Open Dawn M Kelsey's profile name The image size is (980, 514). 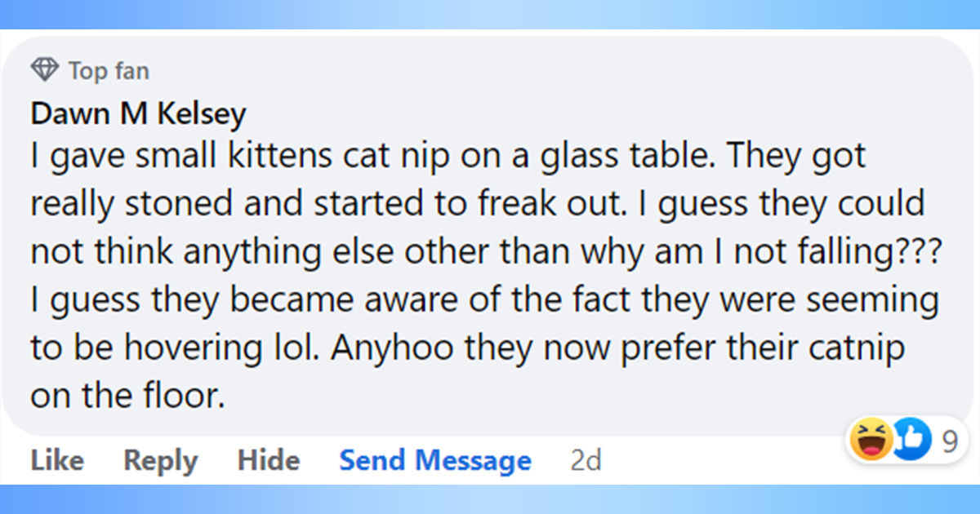[138, 114]
